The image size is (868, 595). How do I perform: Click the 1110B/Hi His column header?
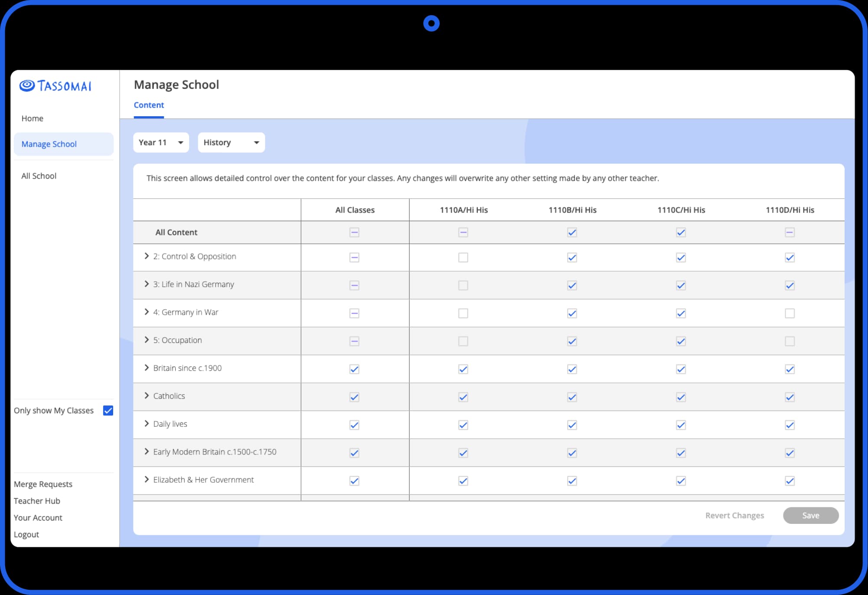tap(572, 210)
